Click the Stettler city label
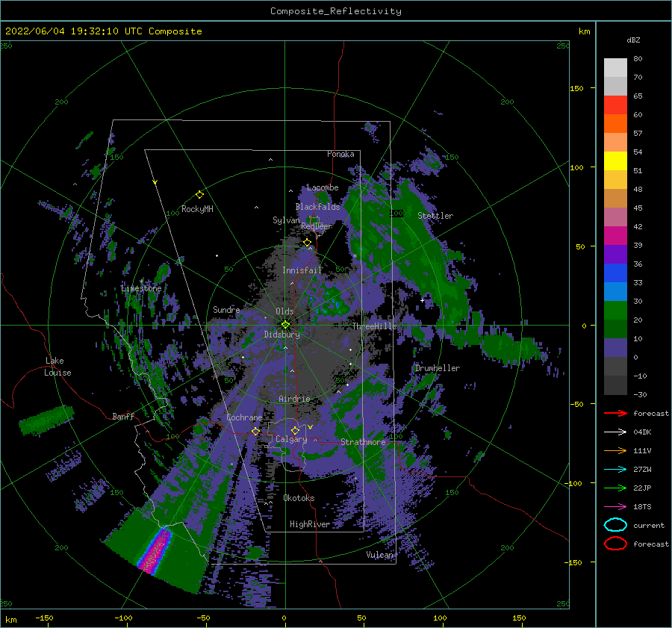This screenshot has height=628, width=672. [435, 216]
